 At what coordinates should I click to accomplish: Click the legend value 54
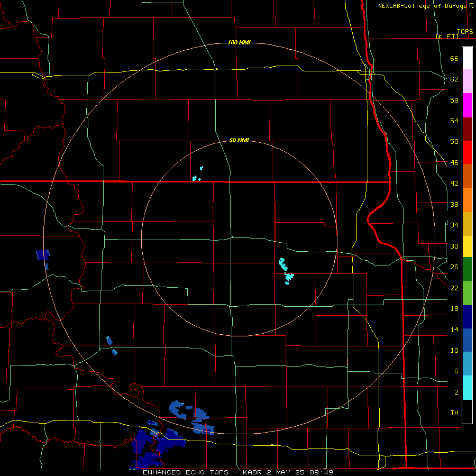[454, 121]
